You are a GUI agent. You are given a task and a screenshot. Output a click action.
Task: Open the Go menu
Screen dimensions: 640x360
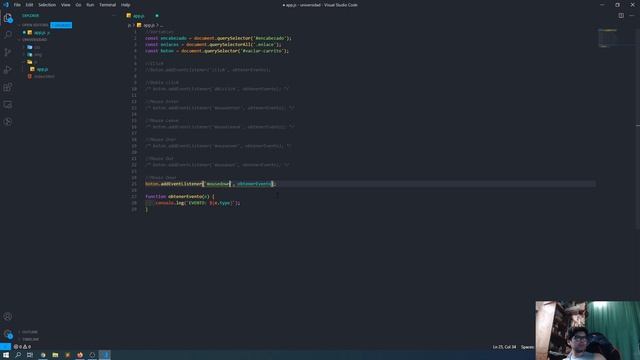coord(78,5)
